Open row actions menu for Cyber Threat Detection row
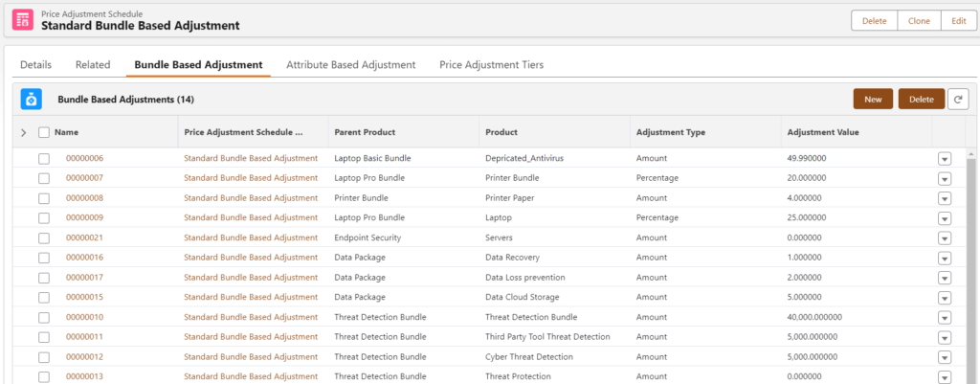 [x=945, y=358]
